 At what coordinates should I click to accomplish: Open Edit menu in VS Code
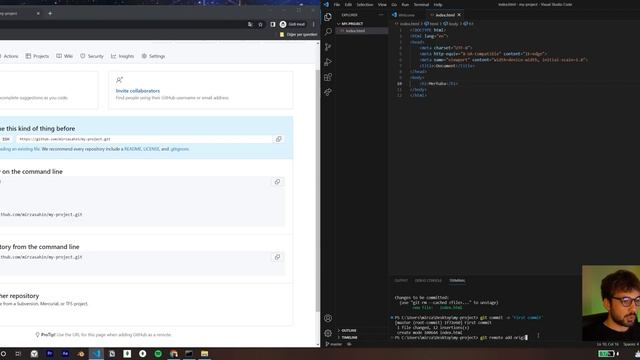point(348,4)
